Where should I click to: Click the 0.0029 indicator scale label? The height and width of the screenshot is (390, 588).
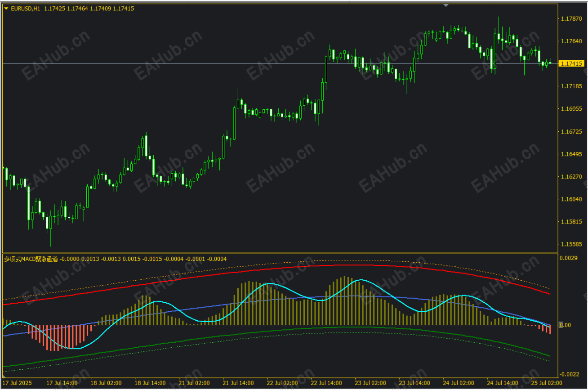click(x=568, y=258)
